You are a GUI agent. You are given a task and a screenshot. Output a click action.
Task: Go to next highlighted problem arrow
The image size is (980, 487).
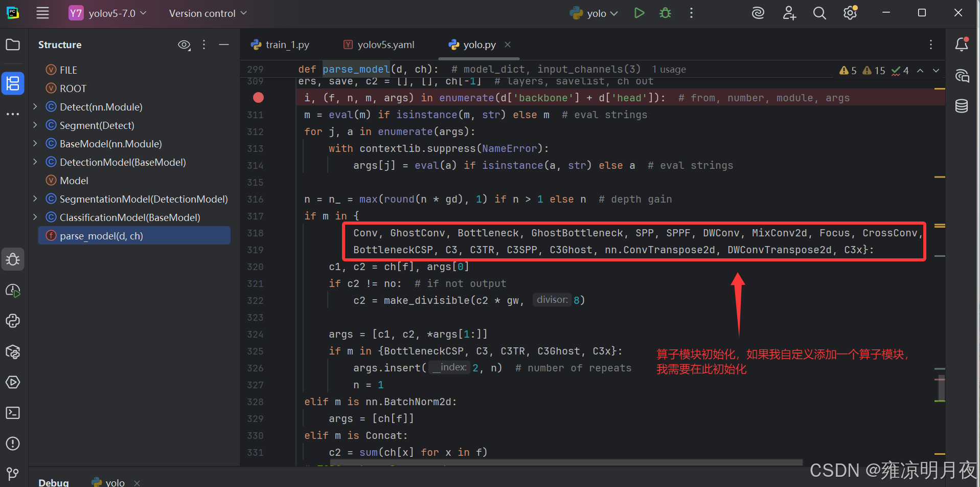pyautogui.click(x=936, y=71)
